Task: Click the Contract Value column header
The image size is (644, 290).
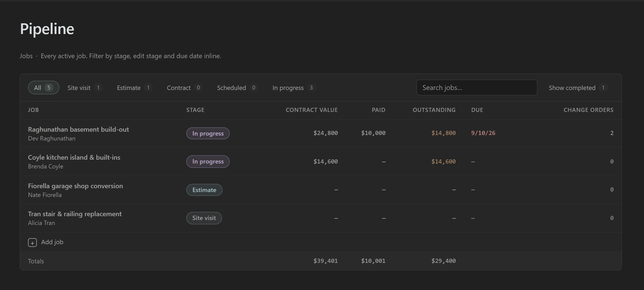Action: (x=312, y=110)
